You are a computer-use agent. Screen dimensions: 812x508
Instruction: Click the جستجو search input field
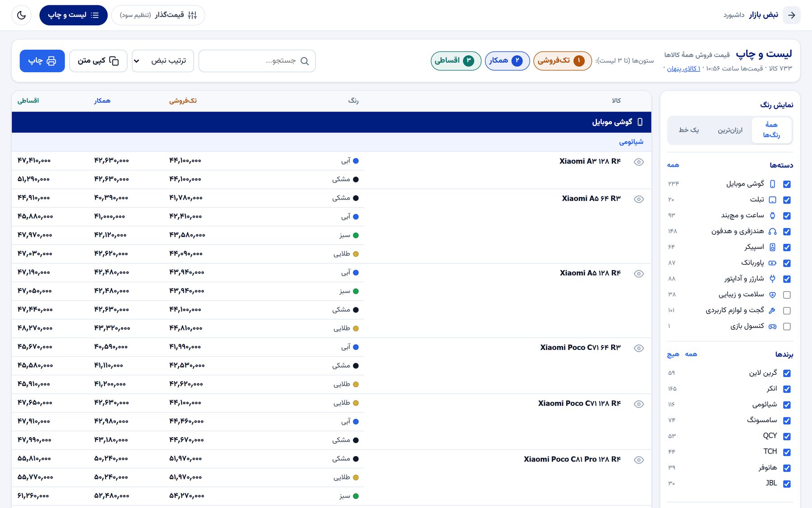click(x=257, y=61)
